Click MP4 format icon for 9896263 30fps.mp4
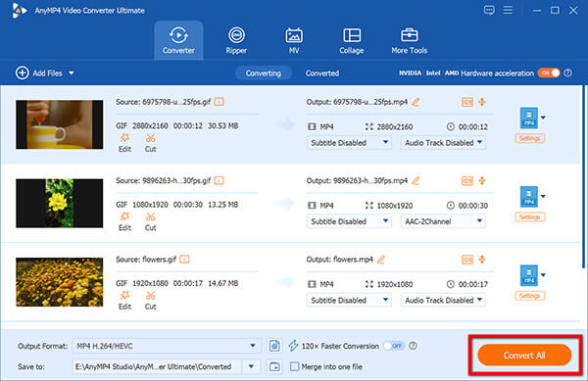This screenshot has width=588, height=381. [529, 197]
